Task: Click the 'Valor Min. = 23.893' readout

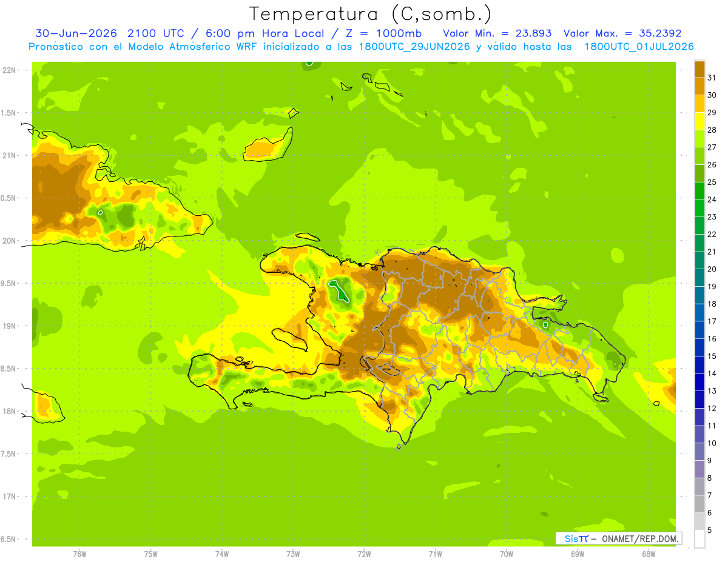Action: pyautogui.click(x=497, y=33)
